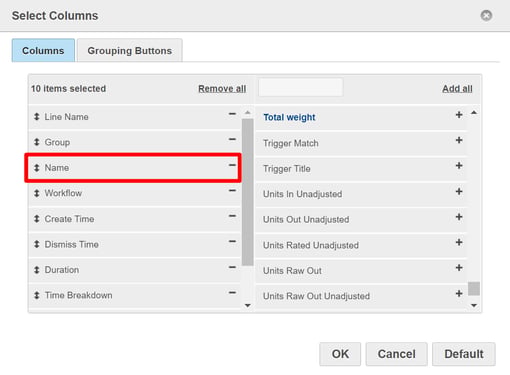The image size is (510, 375).
Task: Remove the Line Name column using its minus icon
Action: (x=232, y=114)
